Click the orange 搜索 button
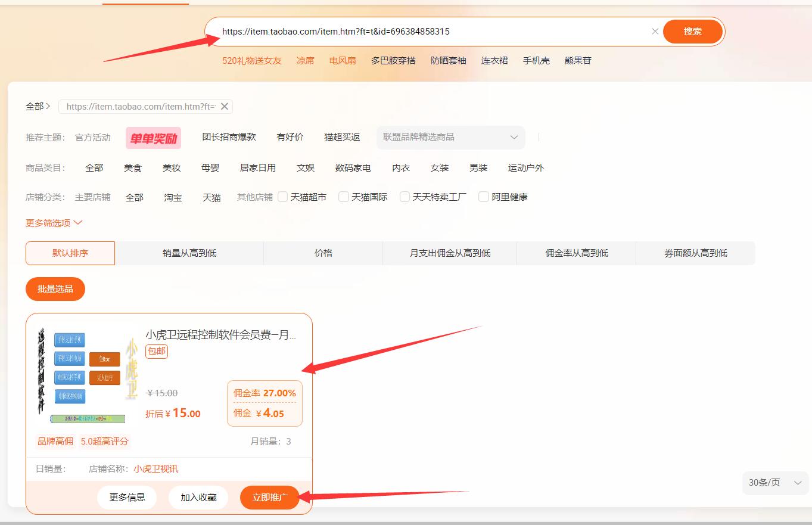Image resolution: width=812 pixels, height=525 pixels. [693, 32]
